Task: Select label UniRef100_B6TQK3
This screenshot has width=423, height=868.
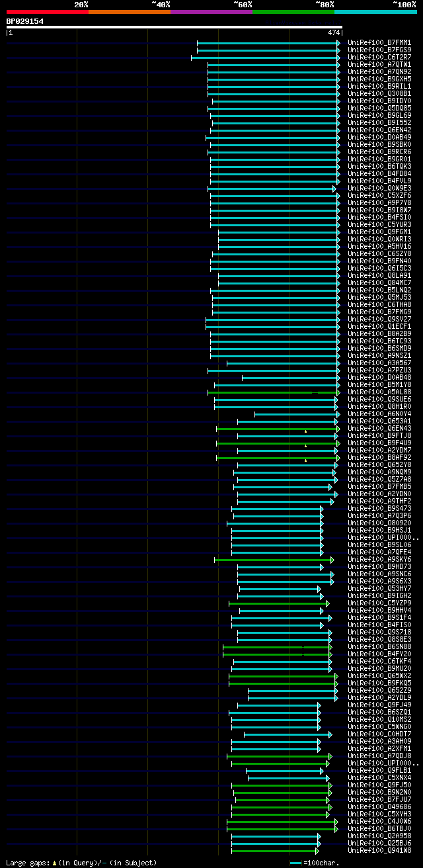Action: 379,166
